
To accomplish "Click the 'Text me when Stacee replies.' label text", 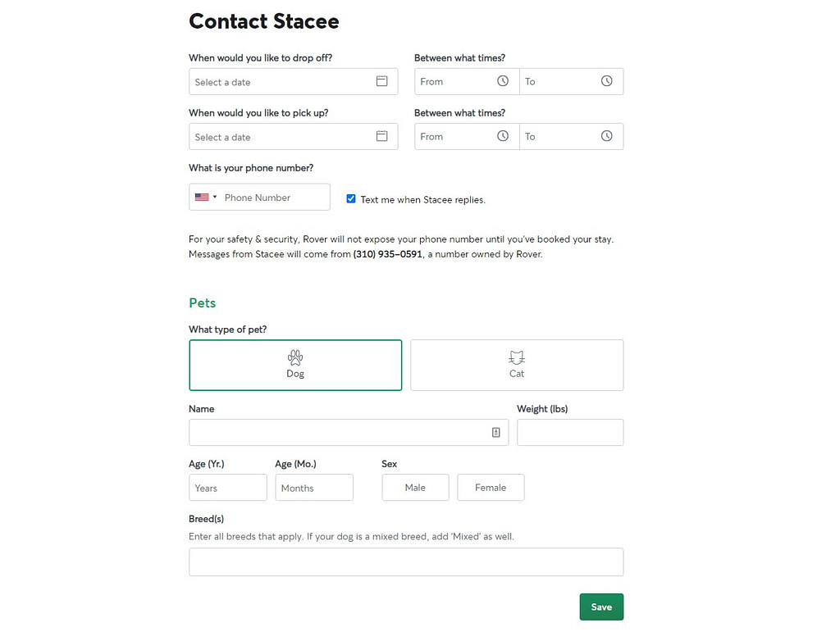I will (422, 200).
